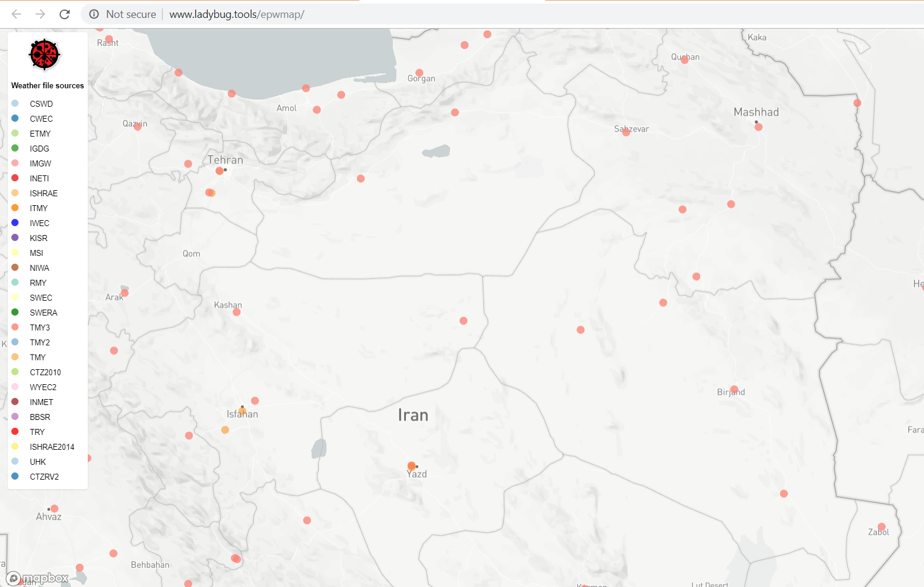Click the orange station marker at Yazd

pyautogui.click(x=411, y=466)
